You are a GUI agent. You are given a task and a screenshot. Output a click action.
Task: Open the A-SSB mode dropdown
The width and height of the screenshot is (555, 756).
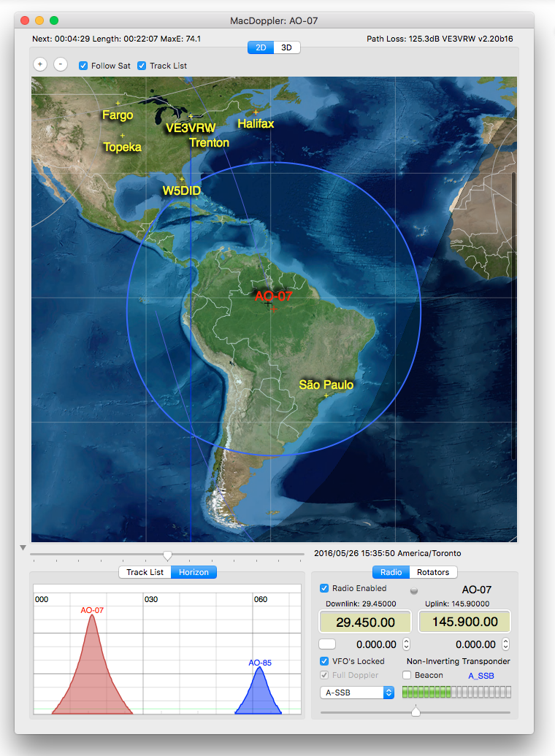pyautogui.click(x=357, y=692)
